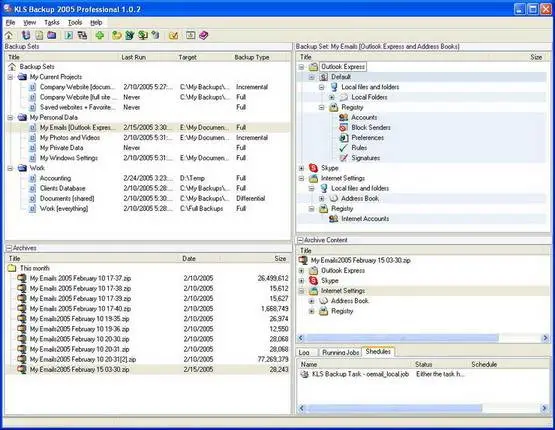This screenshot has height=430, width=555.
Task: Select the Block Senders item
Action: point(371,127)
